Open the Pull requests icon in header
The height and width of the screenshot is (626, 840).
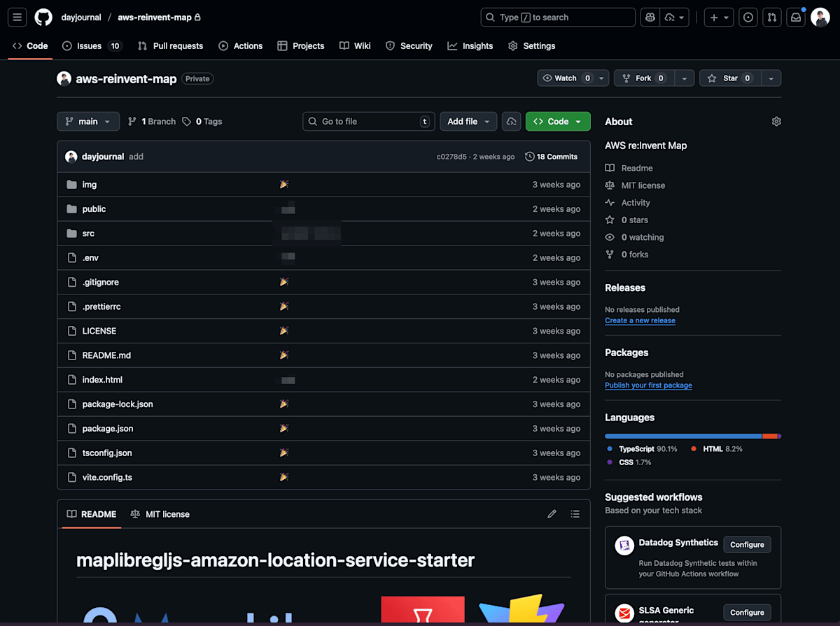pos(772,17)
